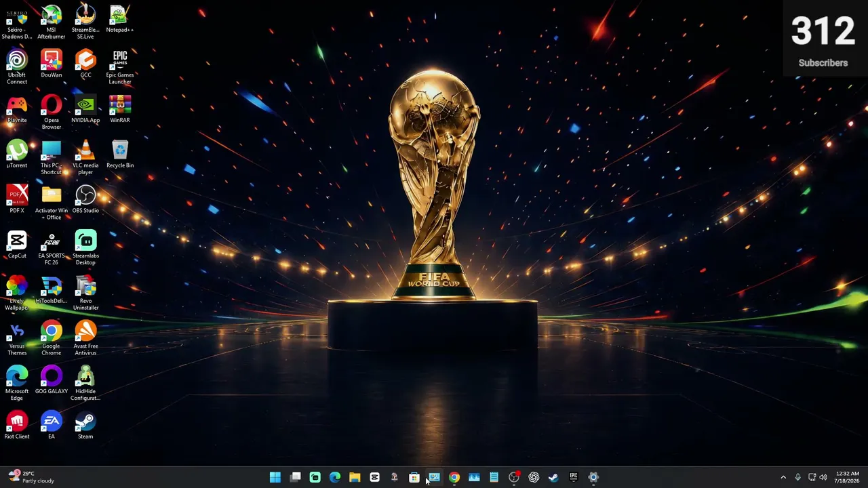Click the GOG GALAXY desktop icon
The height and width of the screenshot is (488, 868).
point(52,380)
